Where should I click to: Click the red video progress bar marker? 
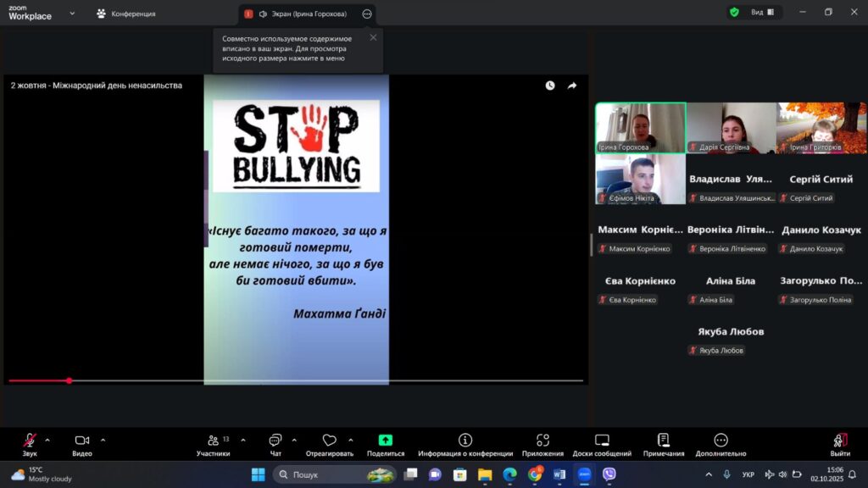(x=69, y=380)
